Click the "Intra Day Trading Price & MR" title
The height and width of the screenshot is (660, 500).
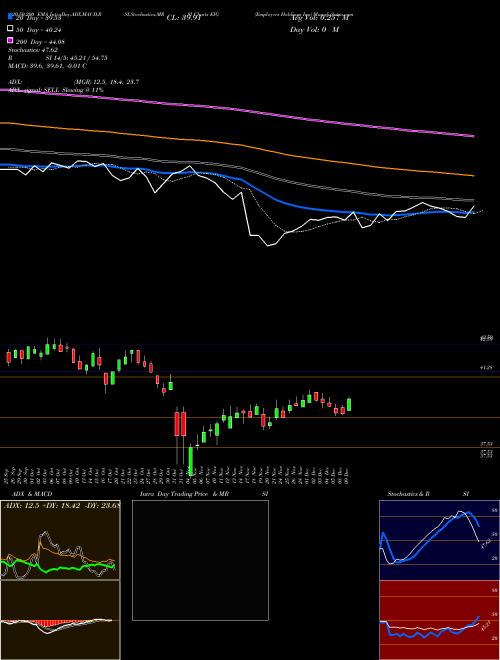point(184,494)
